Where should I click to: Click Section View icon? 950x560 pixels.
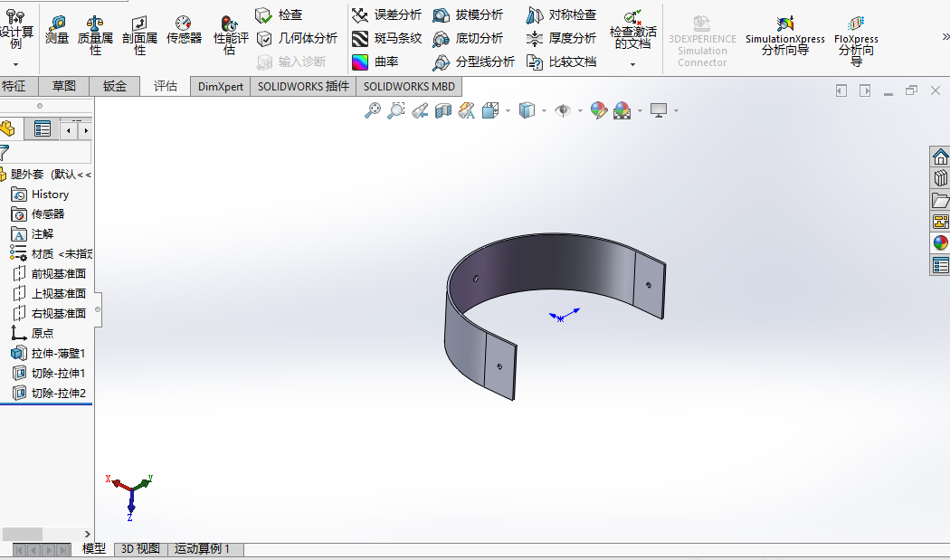click(443, 110)
